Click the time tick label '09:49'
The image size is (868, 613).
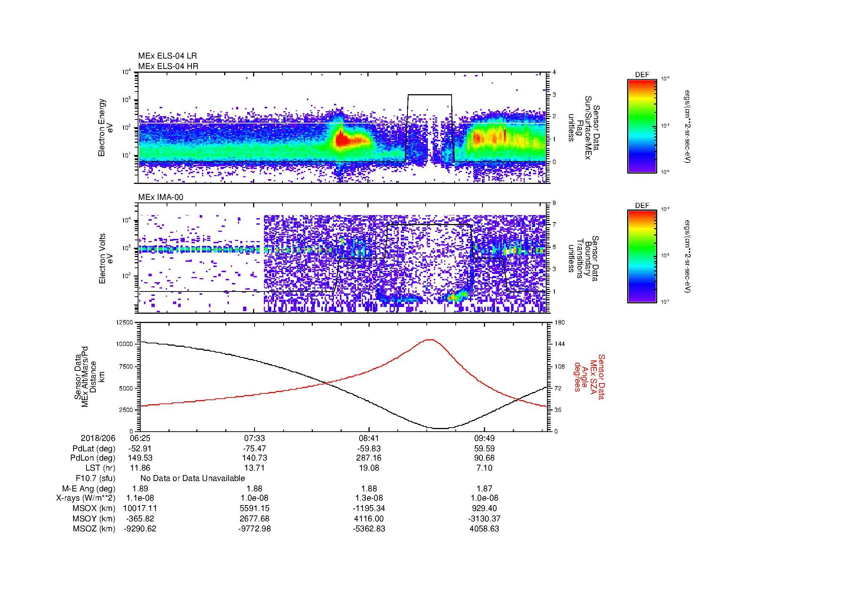[484, 438]
